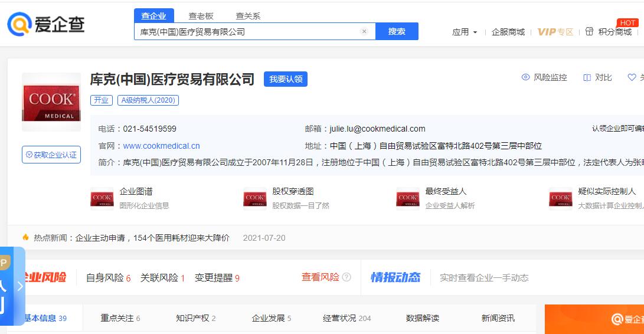The width and height of the screenshot is (644, 334).
Task: Select the 经营状况 204 tab
Action: click(347, 318)
